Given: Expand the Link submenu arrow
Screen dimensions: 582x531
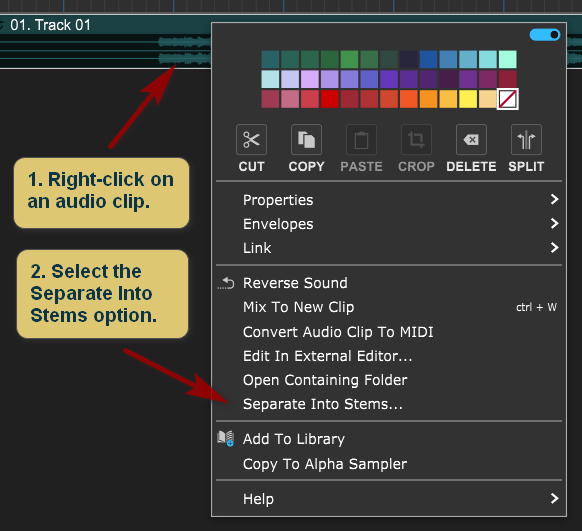Looking at the screenshot, I should tap(554, 248).
